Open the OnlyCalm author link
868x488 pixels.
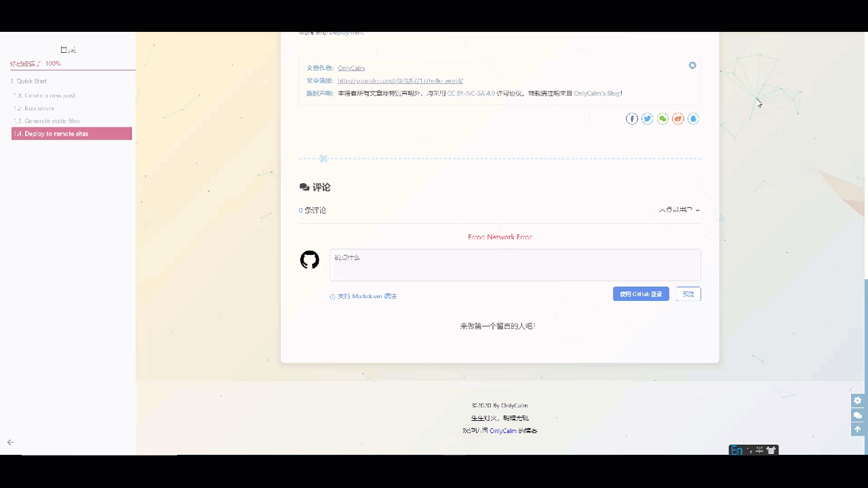point(351,68)
